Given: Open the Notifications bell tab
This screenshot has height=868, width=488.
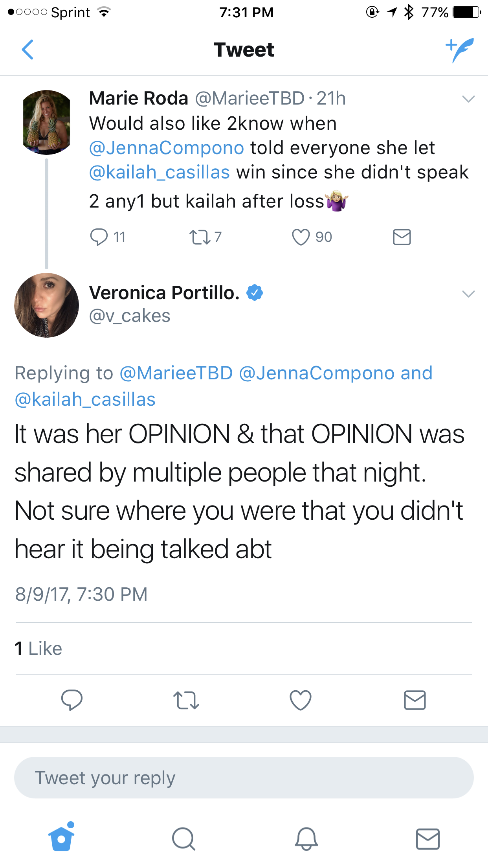Looking at the screenshot, I should (x=306, y=839).
